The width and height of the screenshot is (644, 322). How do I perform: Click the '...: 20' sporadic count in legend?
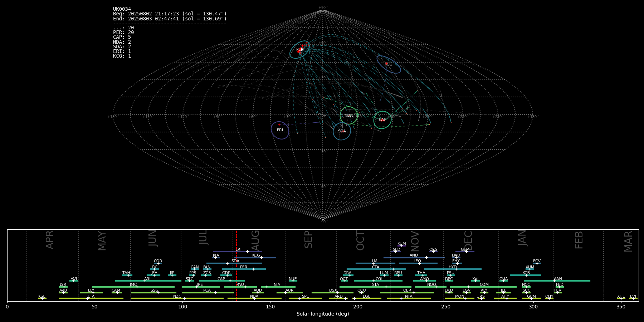(123, 28)
